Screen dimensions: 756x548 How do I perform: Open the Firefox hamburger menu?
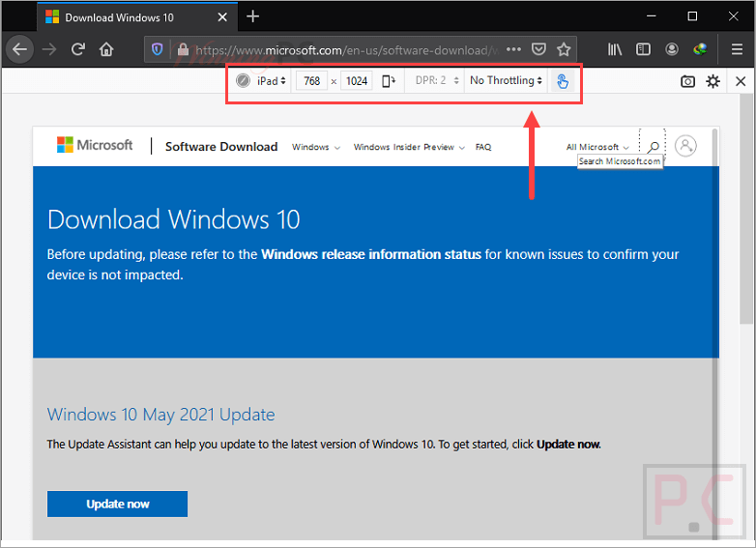(737, 49)
